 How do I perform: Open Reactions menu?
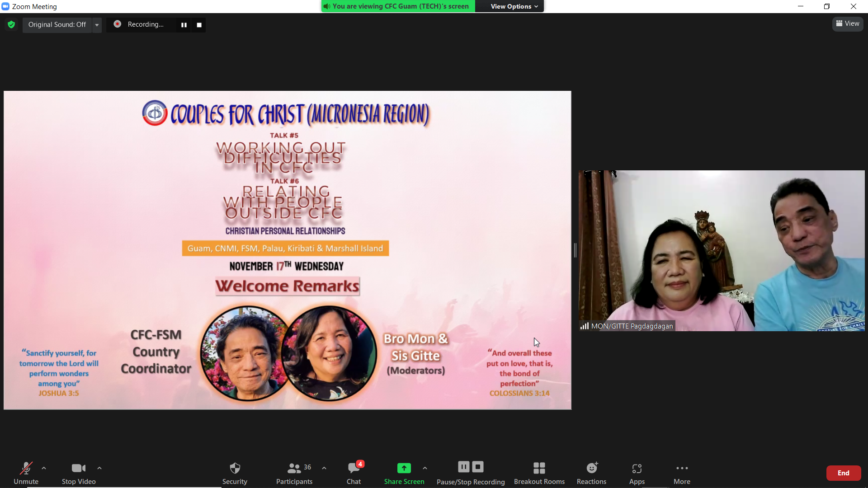[x=591, y=473]
